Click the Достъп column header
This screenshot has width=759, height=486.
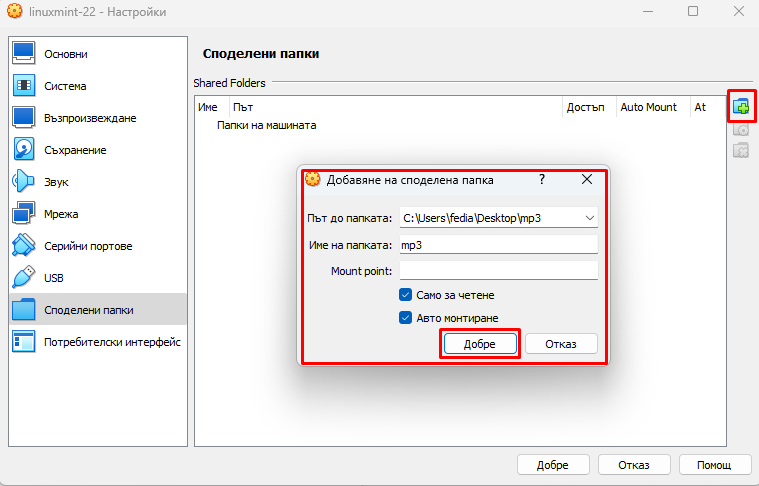(589, 107)
